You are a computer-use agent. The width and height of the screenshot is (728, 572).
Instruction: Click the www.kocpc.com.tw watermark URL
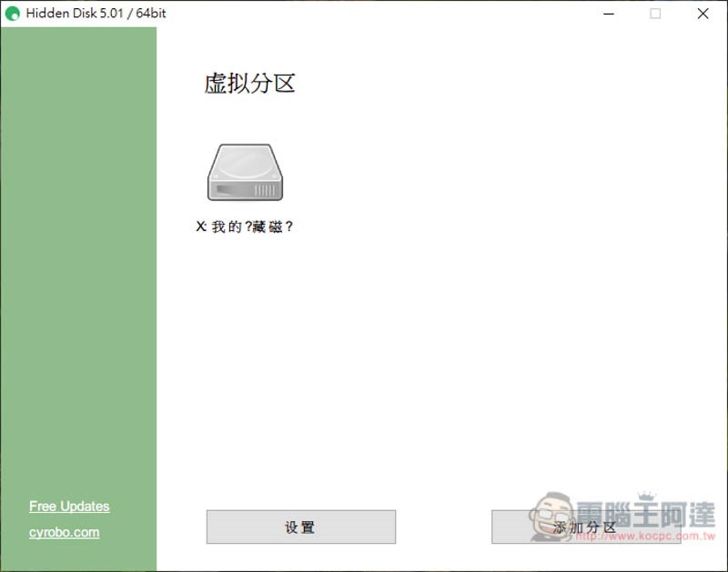pos(646,536)
